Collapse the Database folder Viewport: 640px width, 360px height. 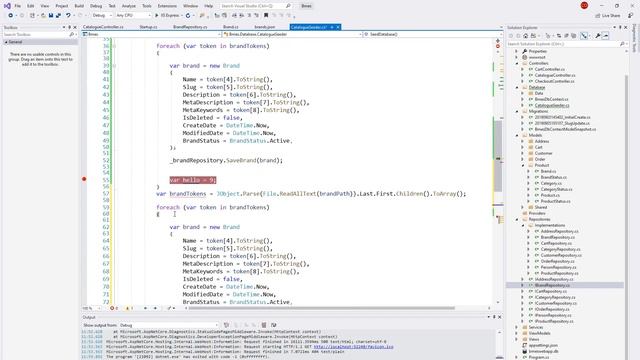click(517, 87)
